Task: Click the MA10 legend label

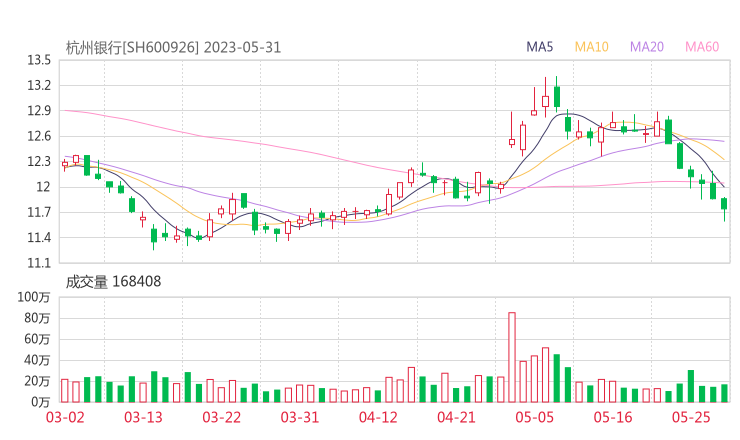Action: [591, 47]
